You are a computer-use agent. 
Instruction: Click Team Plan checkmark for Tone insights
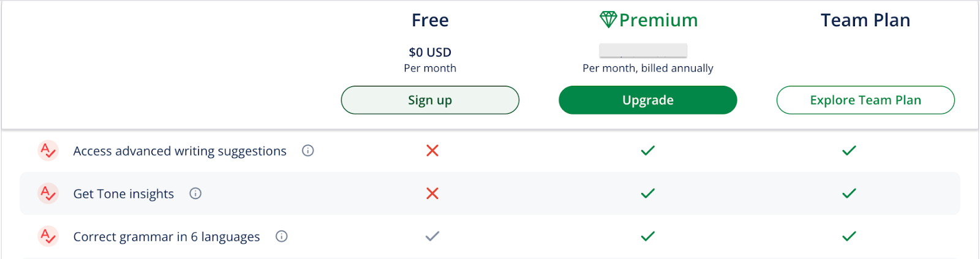coord(849,193)
